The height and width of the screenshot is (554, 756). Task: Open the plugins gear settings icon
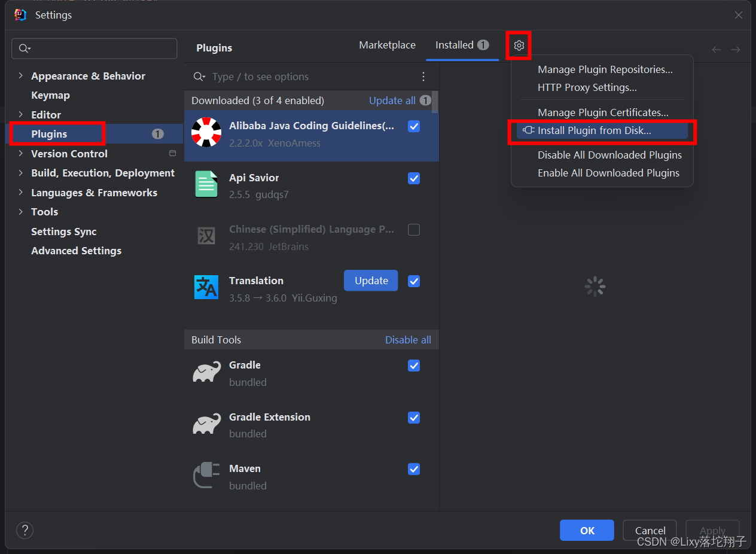pos(519,45)
